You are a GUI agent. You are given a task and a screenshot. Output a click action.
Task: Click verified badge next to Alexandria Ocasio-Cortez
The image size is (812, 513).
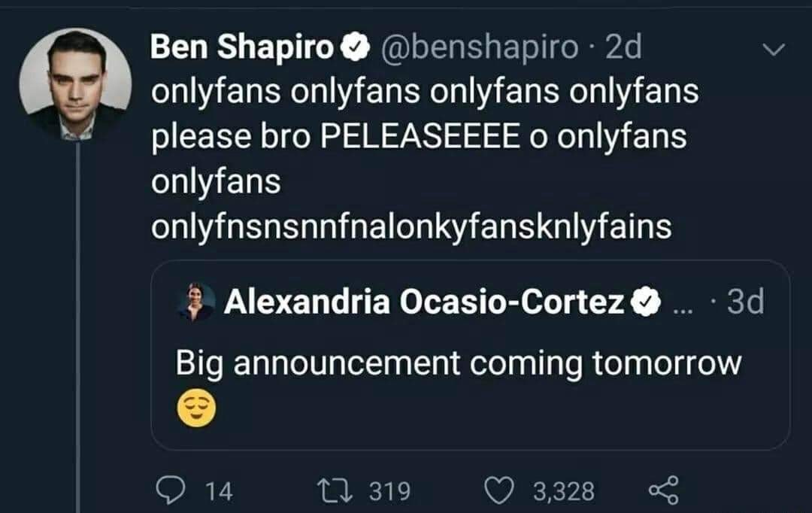coord(645,302)
